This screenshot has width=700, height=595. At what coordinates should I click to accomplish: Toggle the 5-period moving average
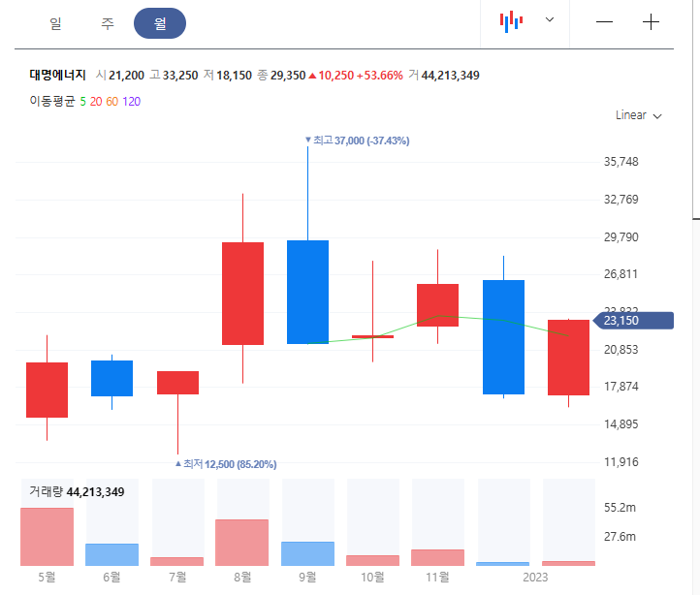(83, 102)
